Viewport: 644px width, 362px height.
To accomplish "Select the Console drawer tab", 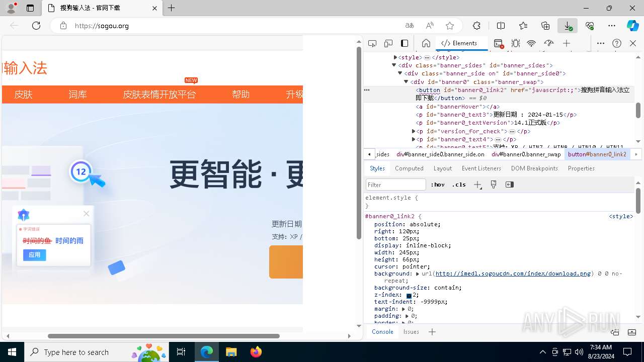I will click(382, 332).
